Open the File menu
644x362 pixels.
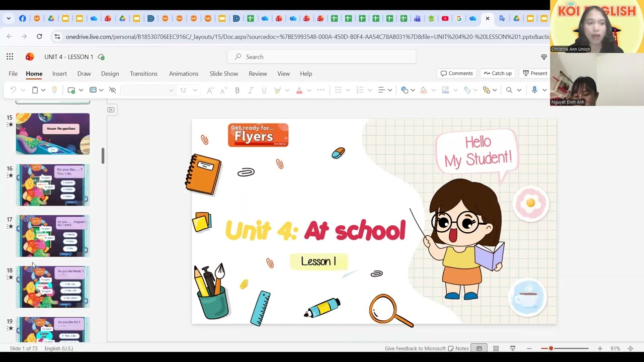click(13, 73)
